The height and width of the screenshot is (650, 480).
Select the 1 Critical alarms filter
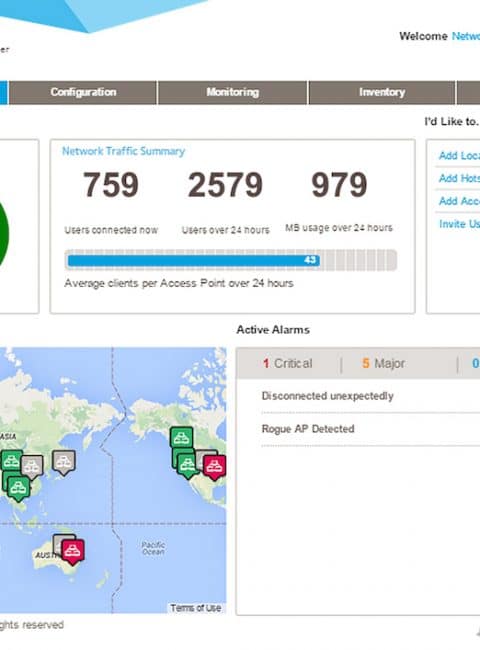tap(288, 364)
